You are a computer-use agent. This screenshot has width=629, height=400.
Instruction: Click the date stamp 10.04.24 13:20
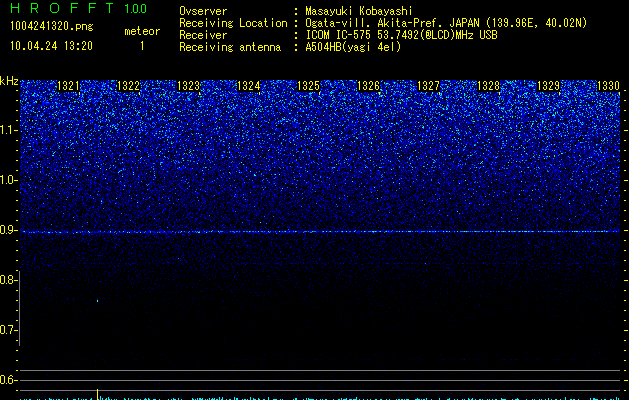click(x=51, y=46)
